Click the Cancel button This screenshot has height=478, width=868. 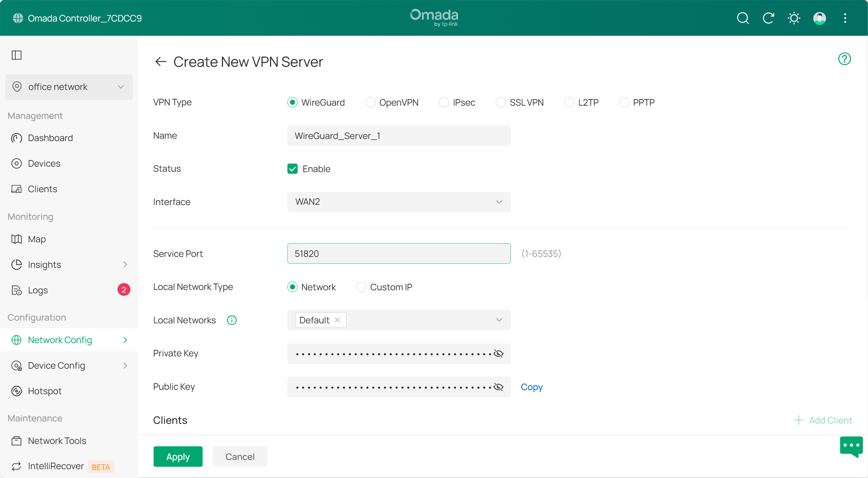[240, 456]
